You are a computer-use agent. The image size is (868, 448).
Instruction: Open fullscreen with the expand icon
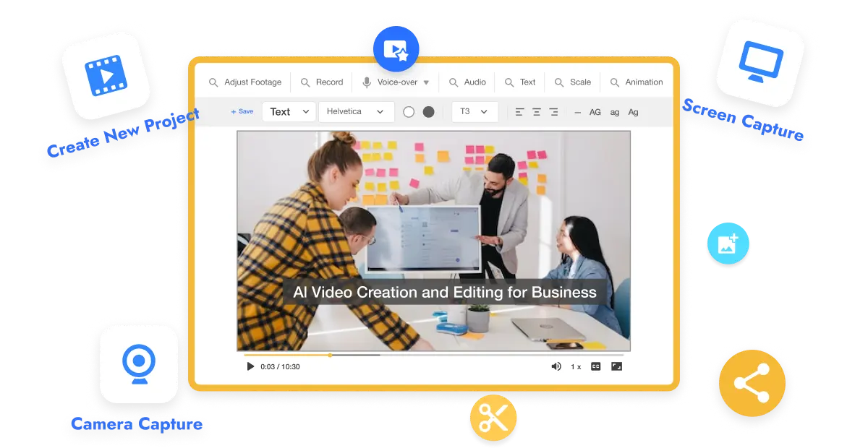click(618, 366)
